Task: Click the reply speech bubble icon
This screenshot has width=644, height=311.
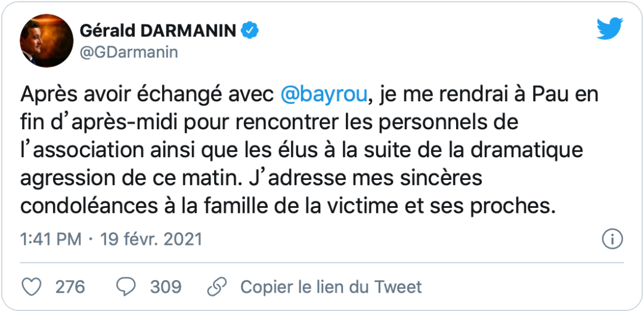Action: 125,287
